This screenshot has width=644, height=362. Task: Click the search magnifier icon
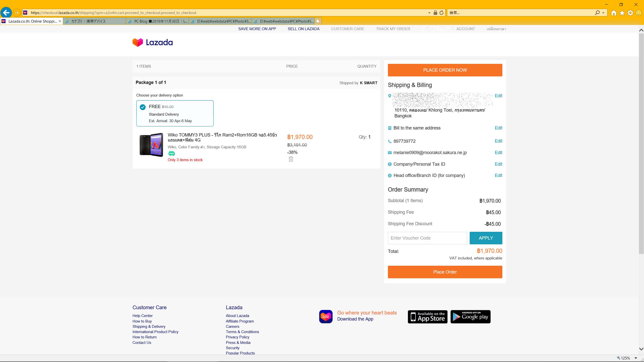(x=597, y=13)
